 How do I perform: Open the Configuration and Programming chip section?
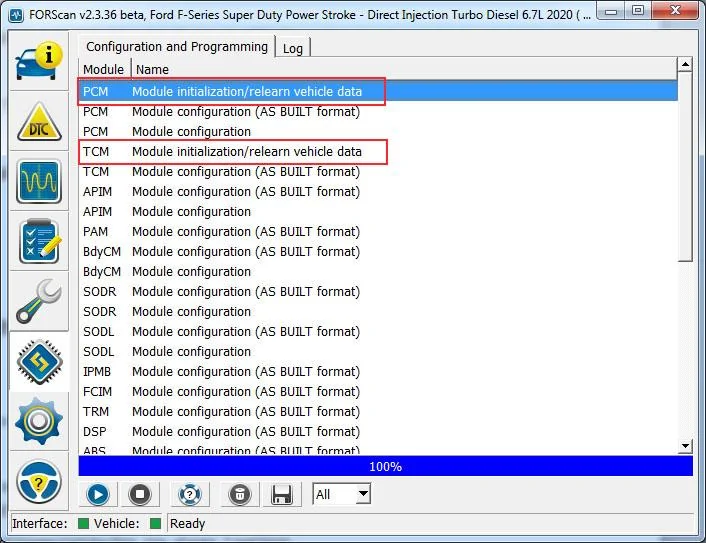[x=39, y=362]
